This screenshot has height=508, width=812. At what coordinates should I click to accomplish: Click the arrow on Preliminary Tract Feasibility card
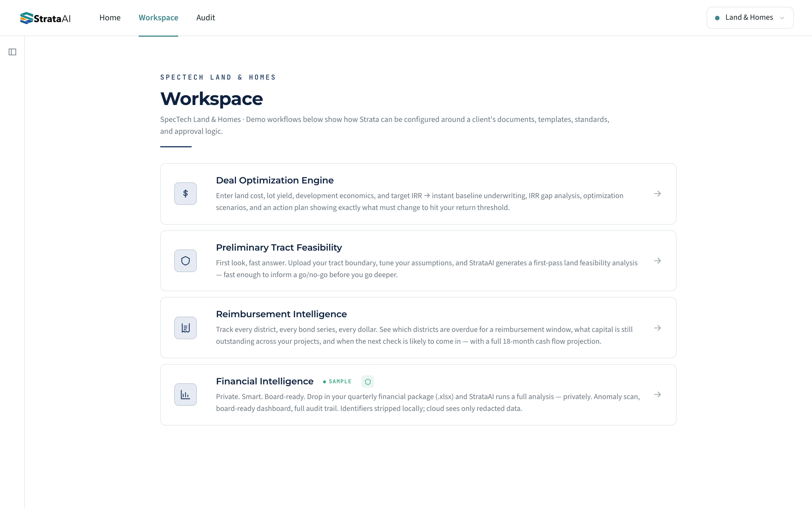tap(657, 261)
